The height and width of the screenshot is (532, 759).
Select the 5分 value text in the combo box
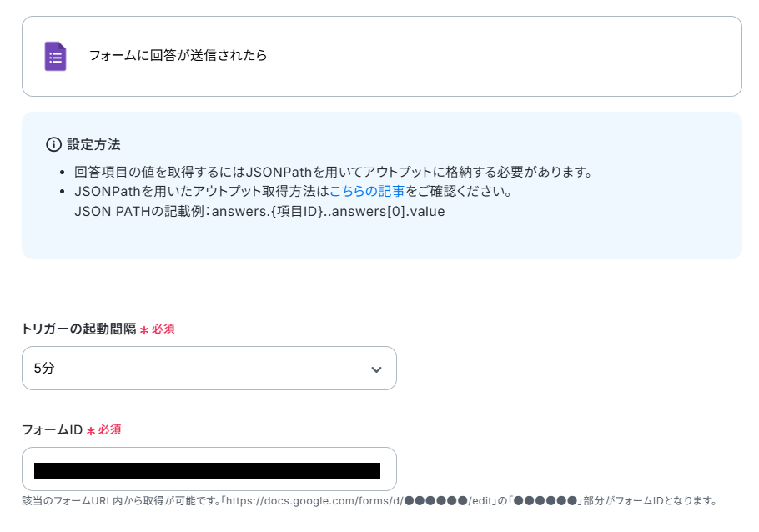(44, 368)
